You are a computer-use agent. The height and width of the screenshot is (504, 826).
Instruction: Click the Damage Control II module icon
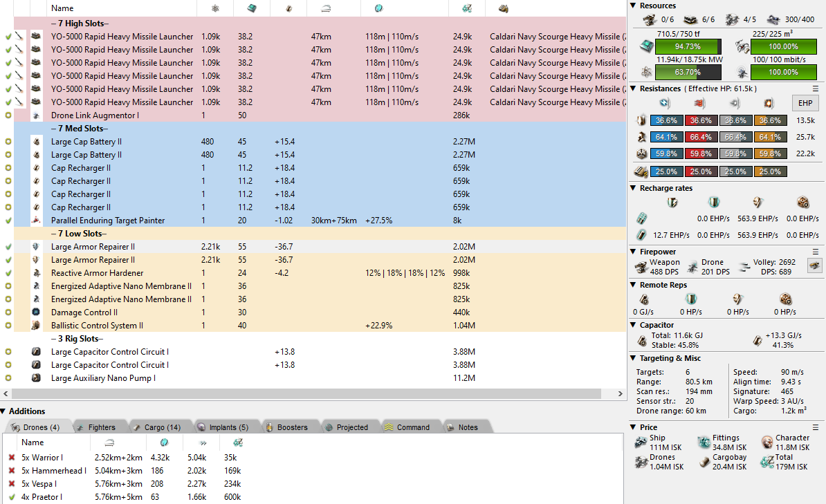[36, 312]
